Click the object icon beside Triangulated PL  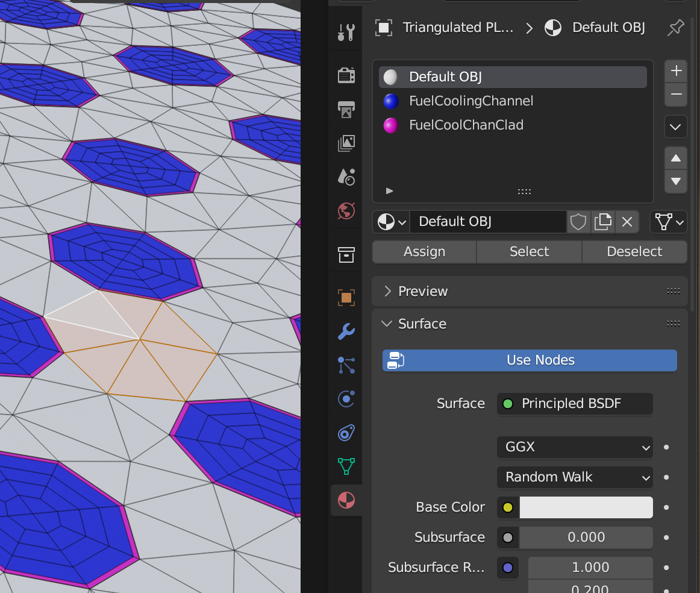[x=384, y=28]
